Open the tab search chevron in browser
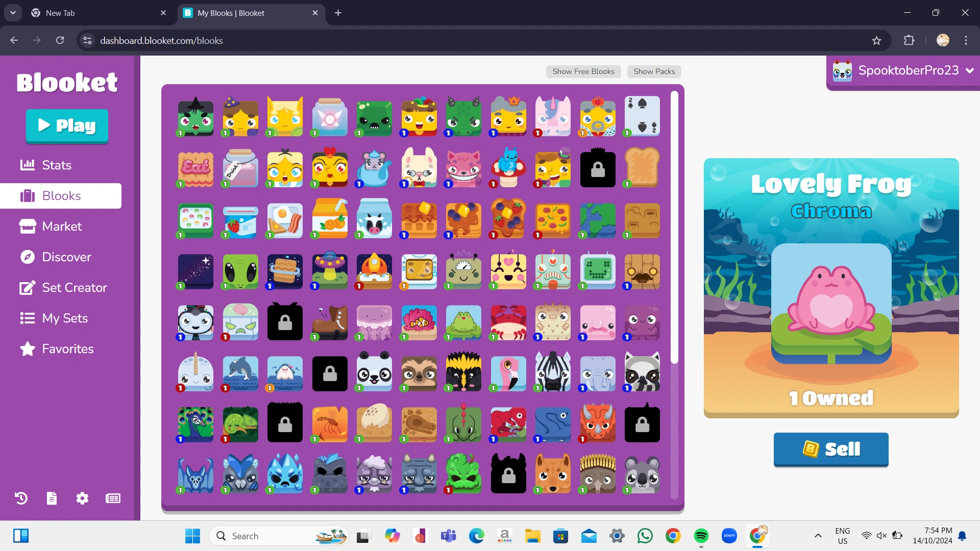Image resolution: width=980 pixels, height=551 pixels. click(13, 13)
